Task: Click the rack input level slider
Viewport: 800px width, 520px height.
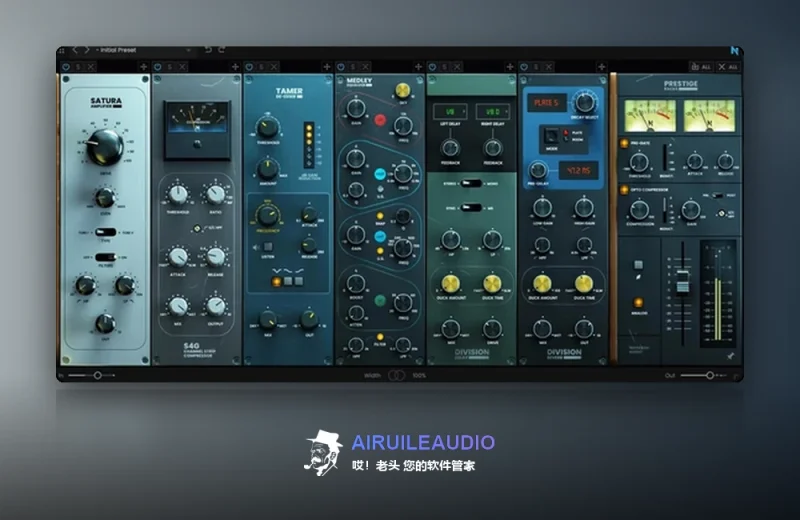Action: (x=91, y=375)
